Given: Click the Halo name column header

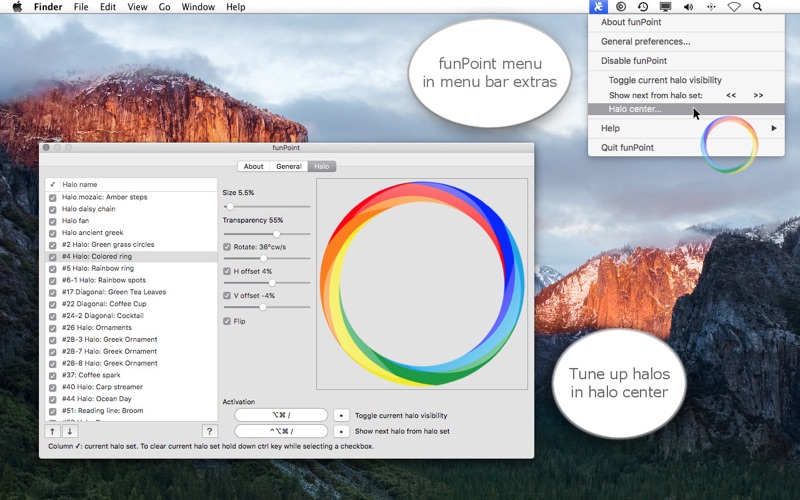Looking at the screenshot, I should pyautogui.click(x=80, y=185).
